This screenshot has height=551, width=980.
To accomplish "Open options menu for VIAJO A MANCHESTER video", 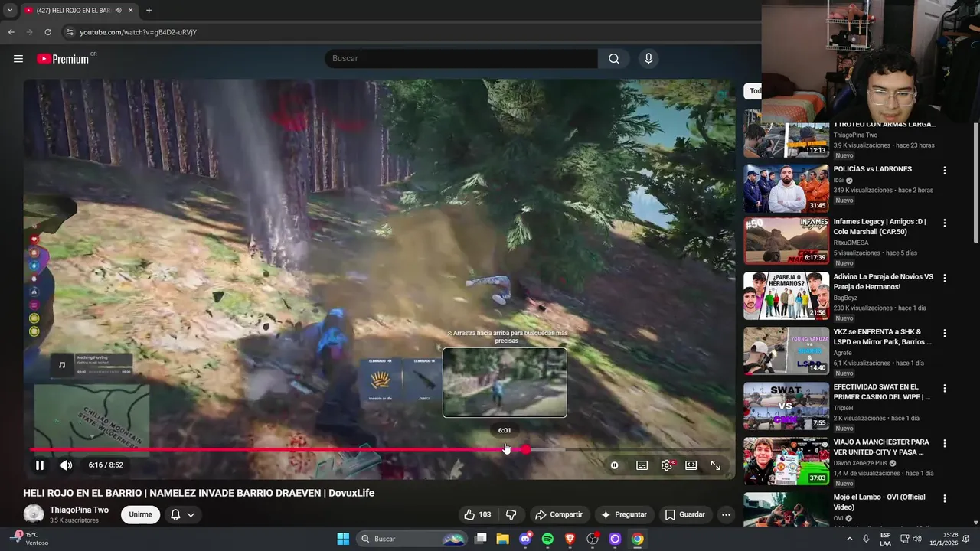I will click(x=945, y=444).
